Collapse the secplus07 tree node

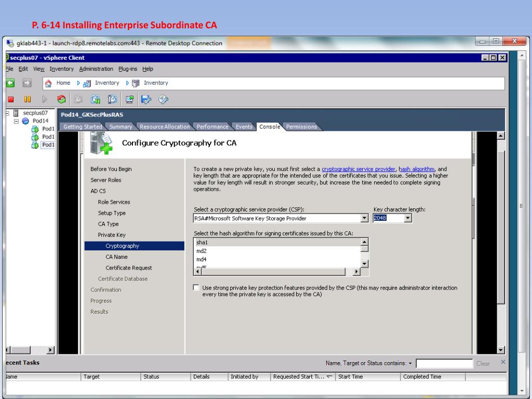[x=7, y=113]
